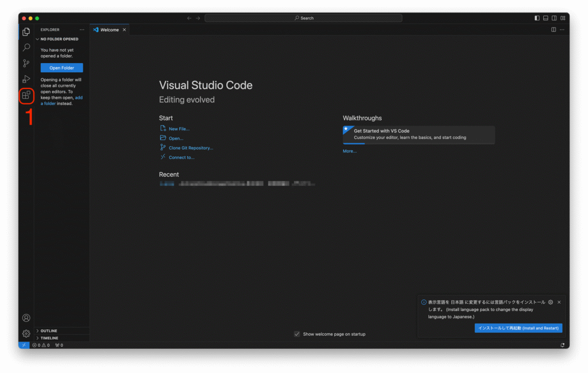Open notification settings gear icon
Image resolution: width=588 pixels, height=373 pixels.
[x=551, y=302]
